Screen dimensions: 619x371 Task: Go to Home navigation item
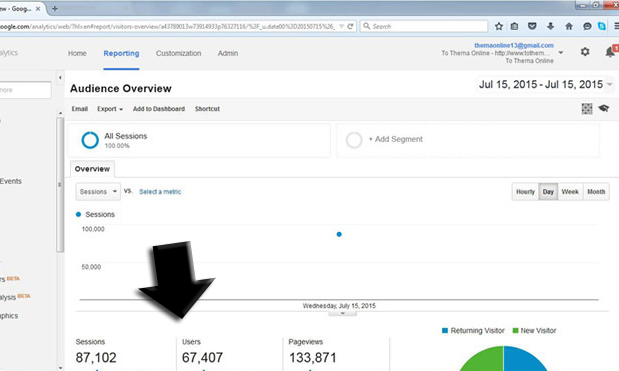coord(77,53)
